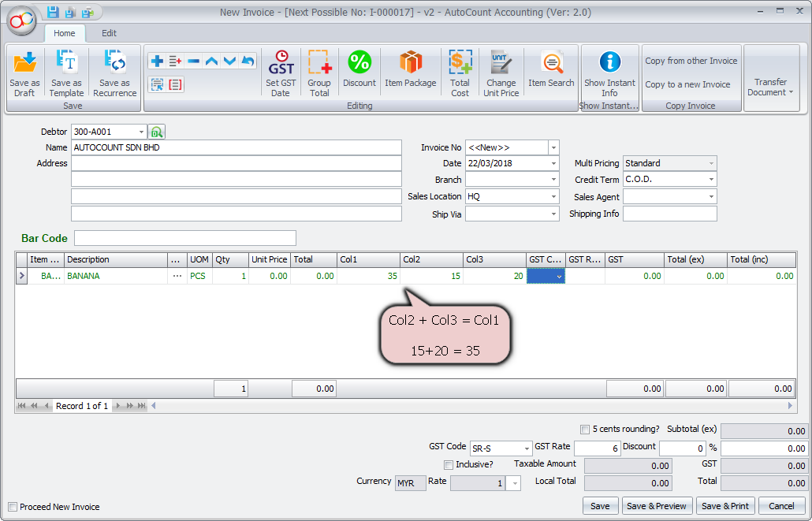Check Proceed New Invoice option
The width and height of the screenshot is (812, 521).
point(13,507)
